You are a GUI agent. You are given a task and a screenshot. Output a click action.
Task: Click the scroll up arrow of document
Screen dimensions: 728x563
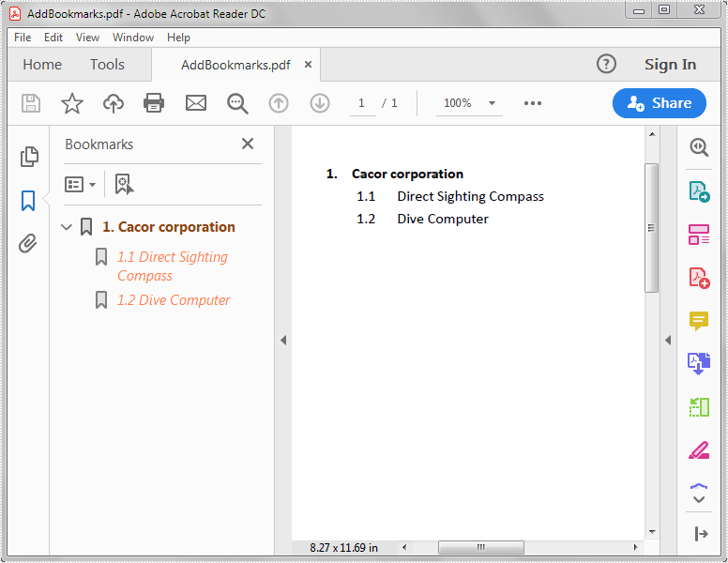pos(652,134)
